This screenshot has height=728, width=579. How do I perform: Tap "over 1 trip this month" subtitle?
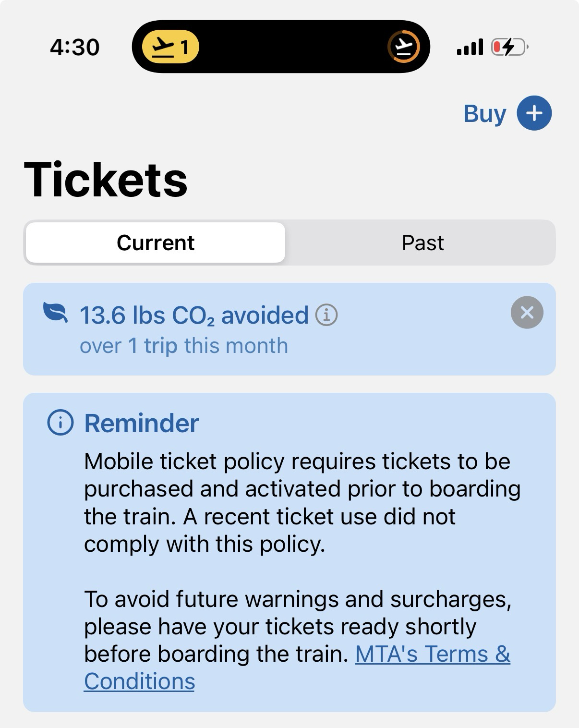184,346
